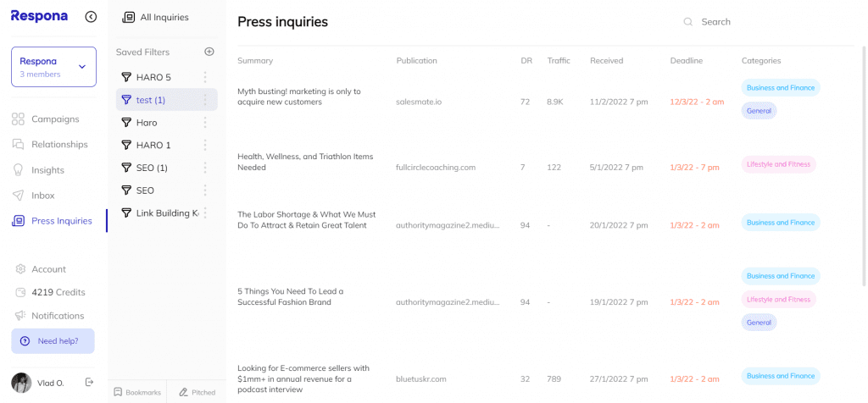Add a new saved filter

pos(209,52)
